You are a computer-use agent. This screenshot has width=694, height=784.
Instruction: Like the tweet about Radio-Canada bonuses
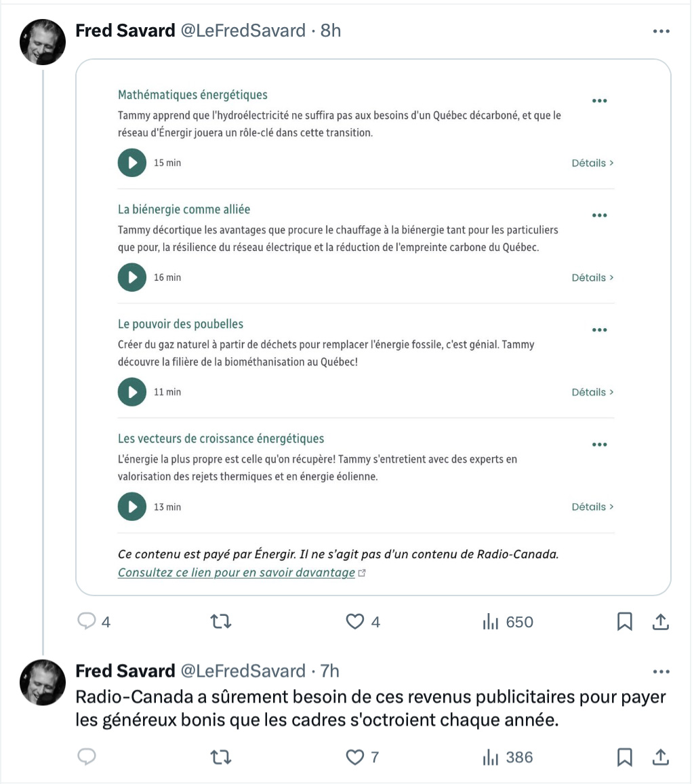(x=355, y=757)
